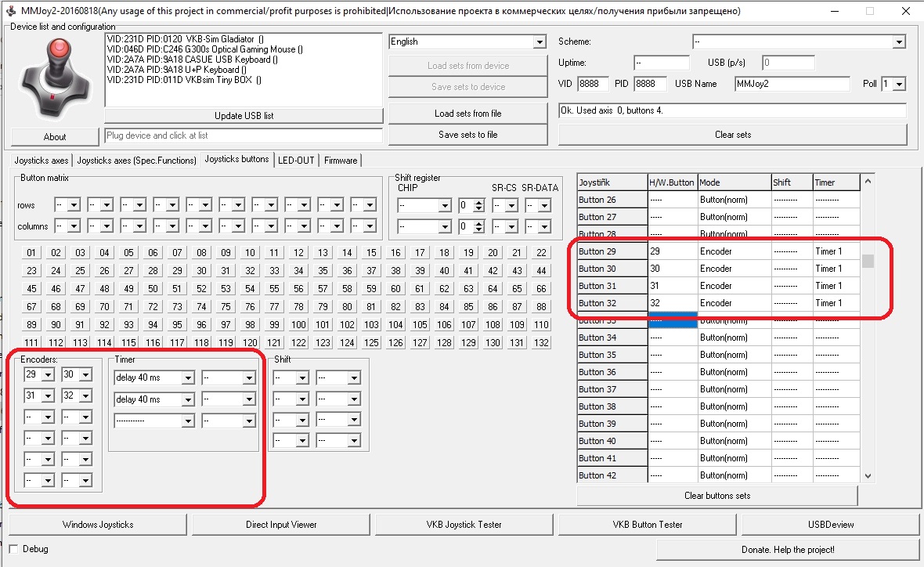Click the Plug device and click at list field

coord(244,135)
